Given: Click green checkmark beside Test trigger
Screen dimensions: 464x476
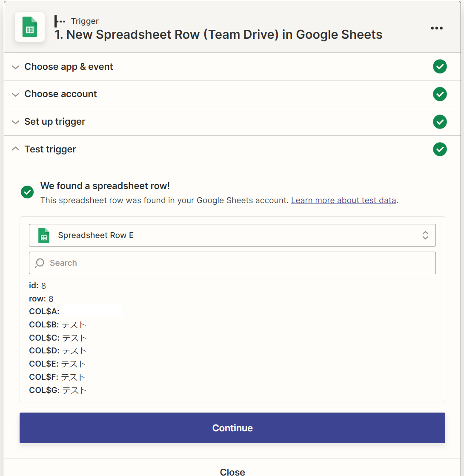Looking at the screenshot, I should (x=440, y=149).
